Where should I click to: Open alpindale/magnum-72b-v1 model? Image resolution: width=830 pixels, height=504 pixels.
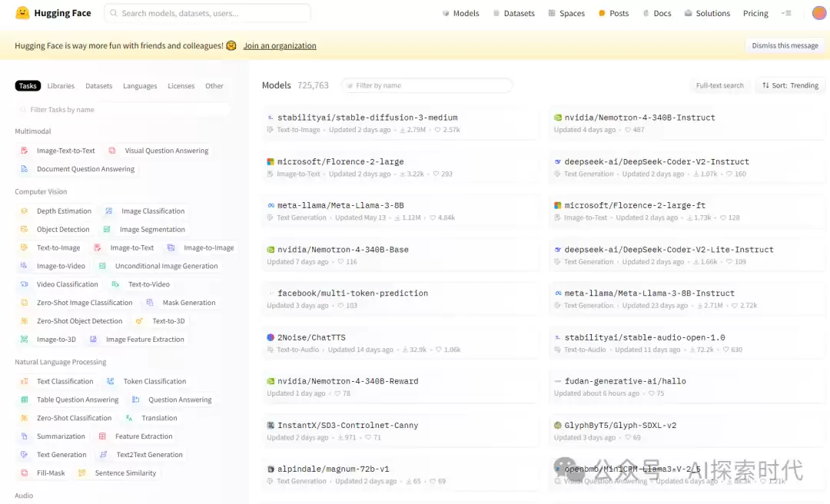[x=333, y=469]
